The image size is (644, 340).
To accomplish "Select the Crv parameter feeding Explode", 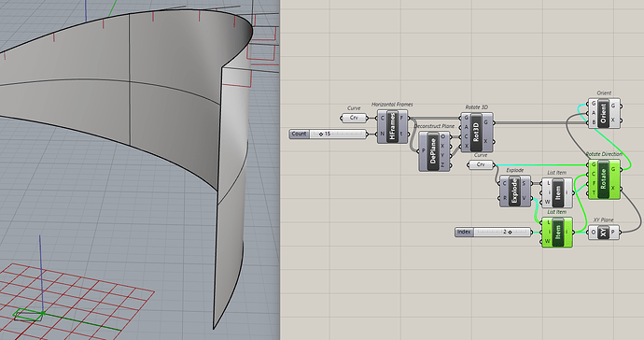I will (x=480, y=164).
